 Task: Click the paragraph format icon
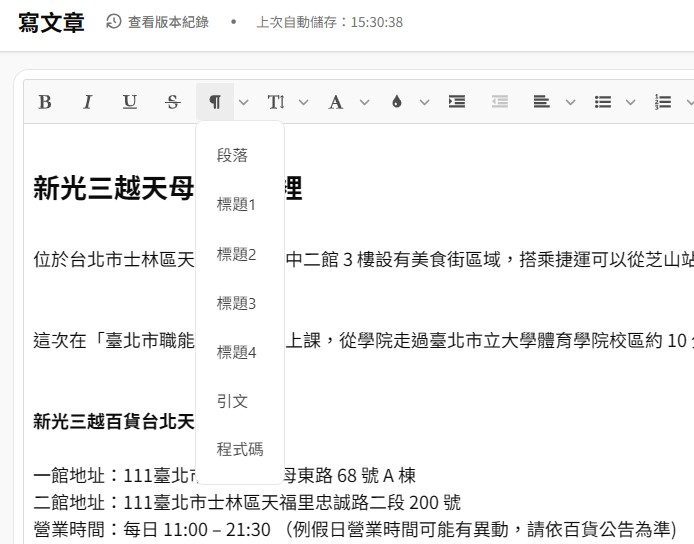click(x=215, y=102)
